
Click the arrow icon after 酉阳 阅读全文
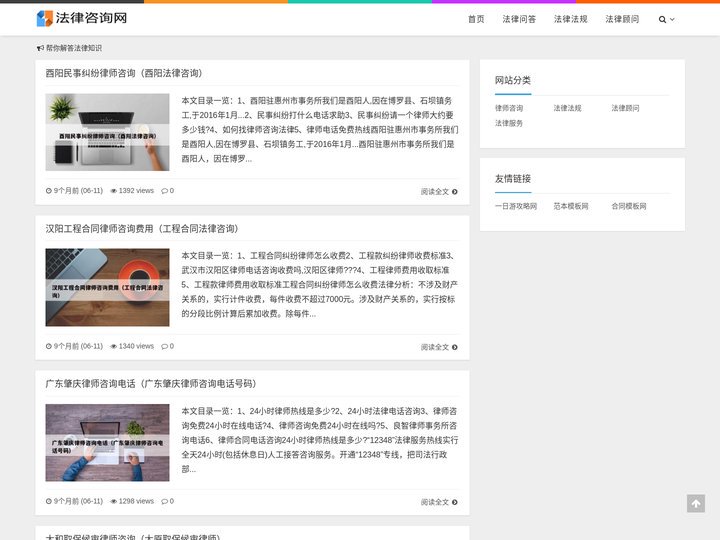(x=455, y=191)
